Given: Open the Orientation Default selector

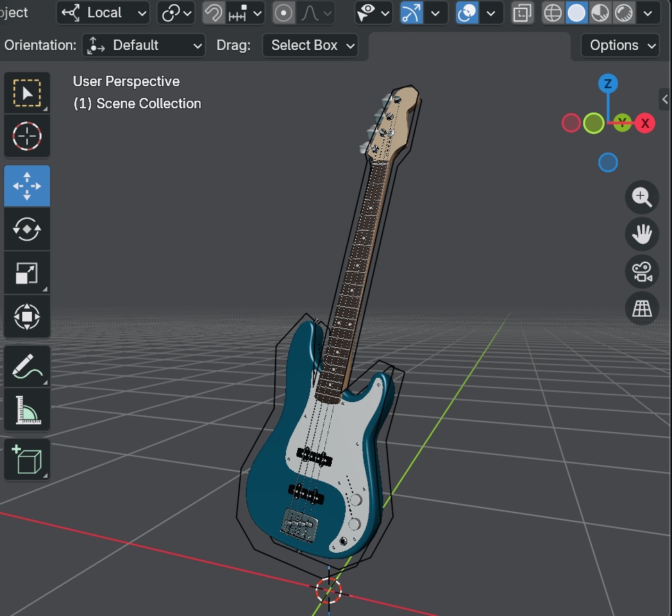Looking at the screenshot, I should (x=143, y=45).
